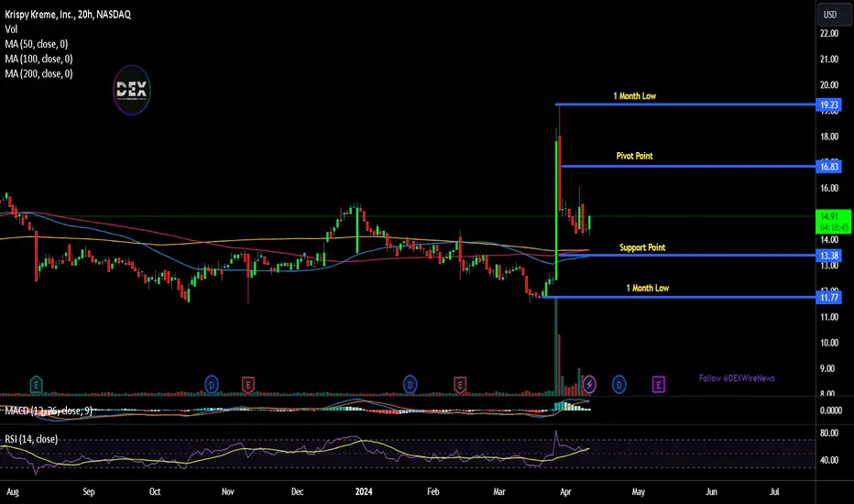Click the 13.38 price label
The height and width of the screenshot is (504, 854).
[828, 256]
